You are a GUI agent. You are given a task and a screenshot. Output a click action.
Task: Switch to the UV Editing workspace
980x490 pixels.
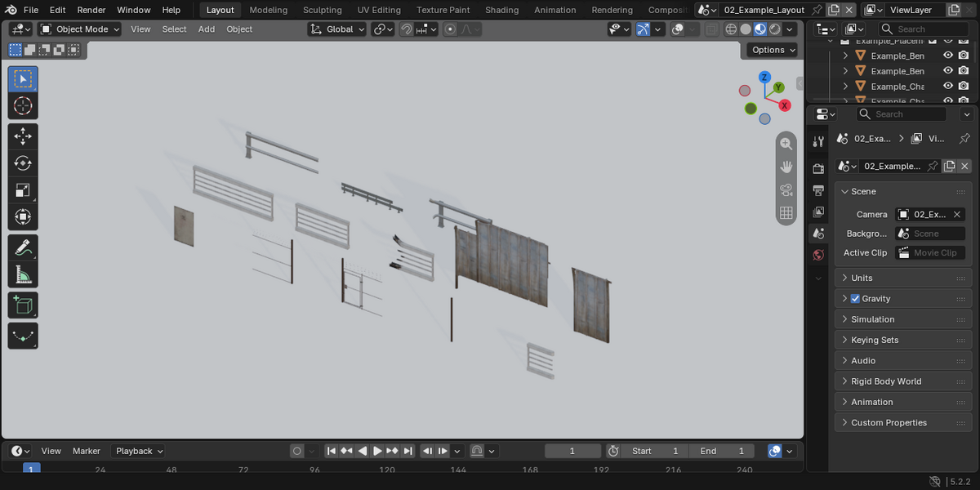click(379, 10)
